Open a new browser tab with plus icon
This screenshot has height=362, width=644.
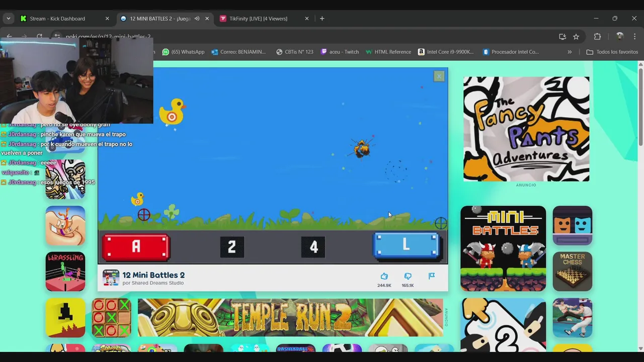point(322,19)
